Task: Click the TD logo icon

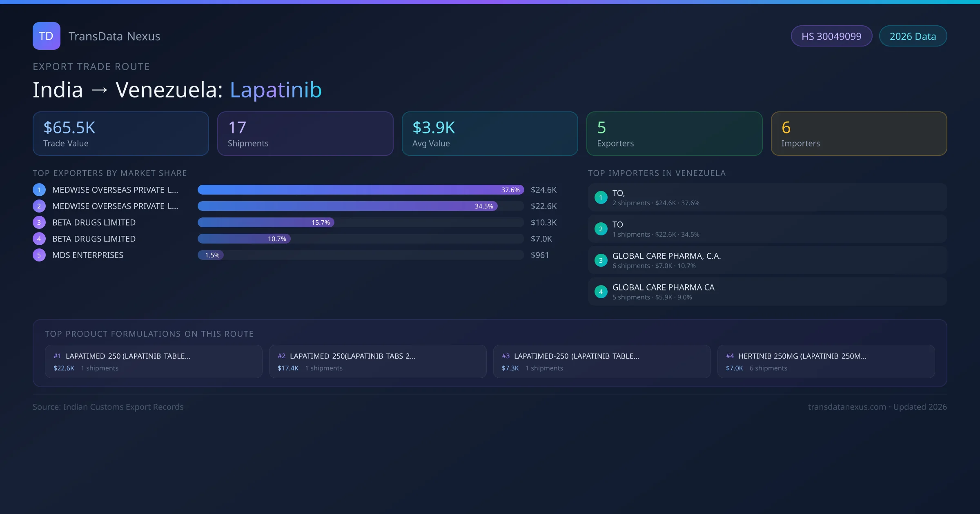Action: 46,36
